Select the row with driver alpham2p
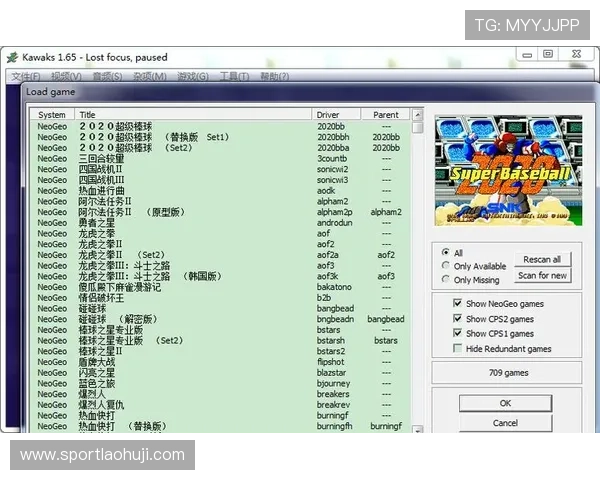The height and width of the screenshot is (480, 600). (x=220, y=212)
